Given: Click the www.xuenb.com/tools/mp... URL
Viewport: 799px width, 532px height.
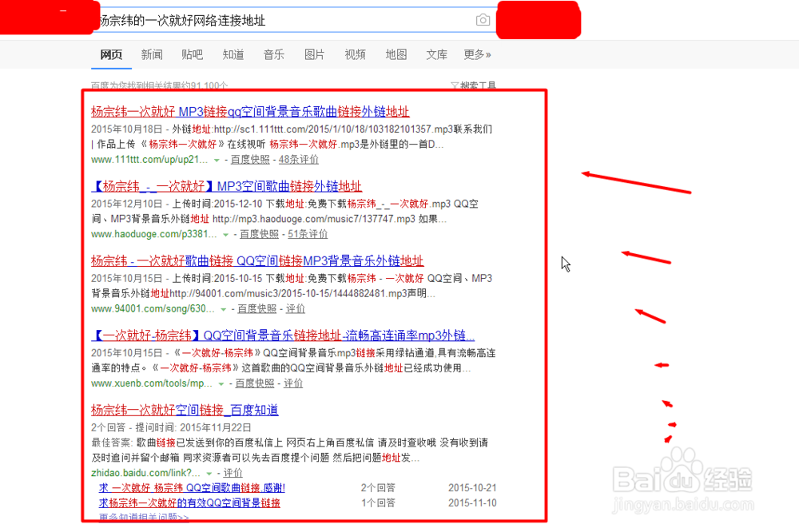Looking at the screenshot, I should coord(152,383).
